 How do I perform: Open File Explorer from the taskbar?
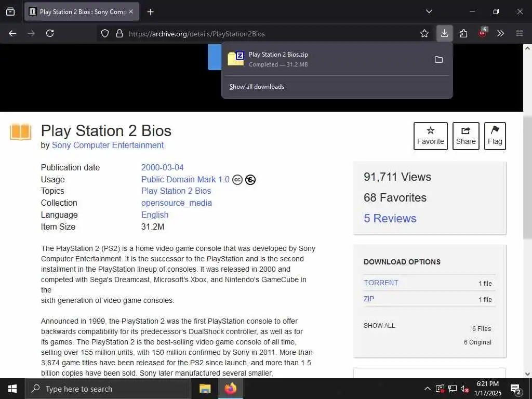coord(205,389)
